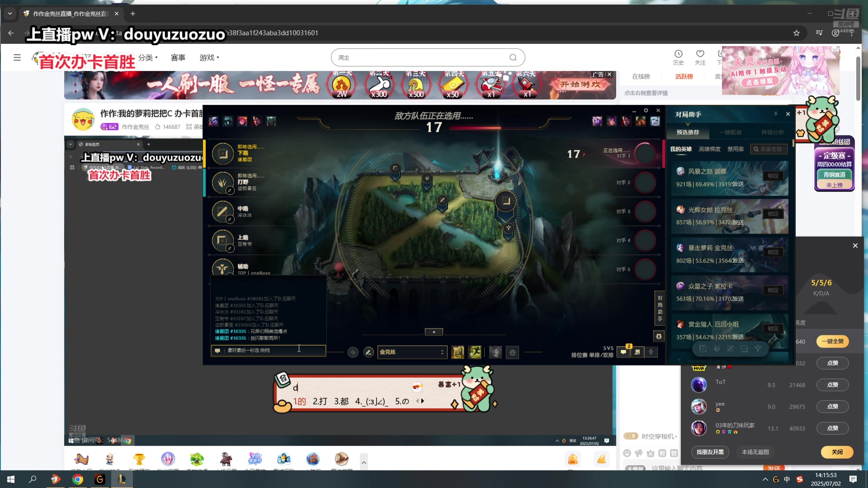The width and height of the screenshot is (868, 488).
Task: Open Chrome from the taskbar
Action: [78, 479]
